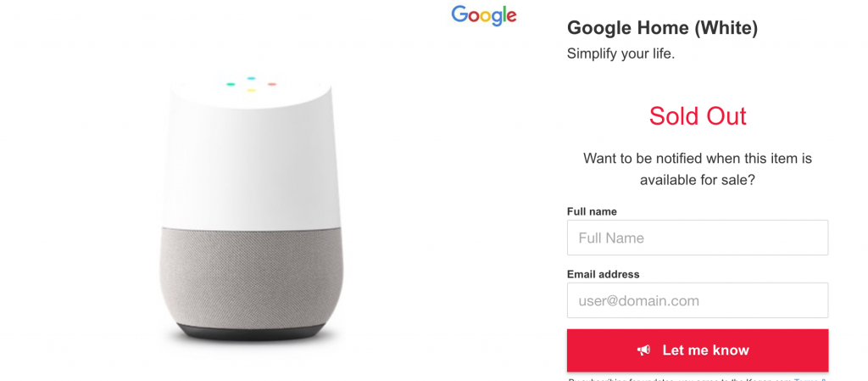Viewport: 868px width, 381px height.
Task: Select the Full Name input field
Action: pyautogui.click(x=698, y=238)
